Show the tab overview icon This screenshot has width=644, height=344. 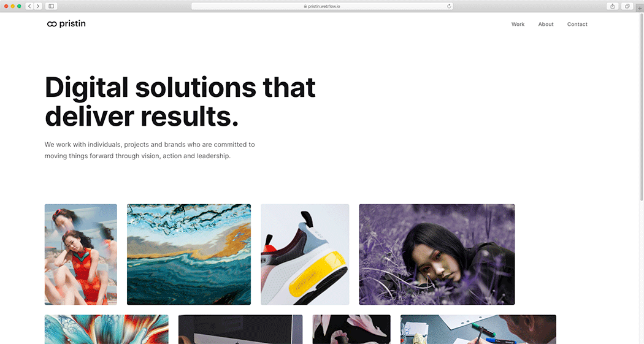pyautogui.click(x=627, y=6)
